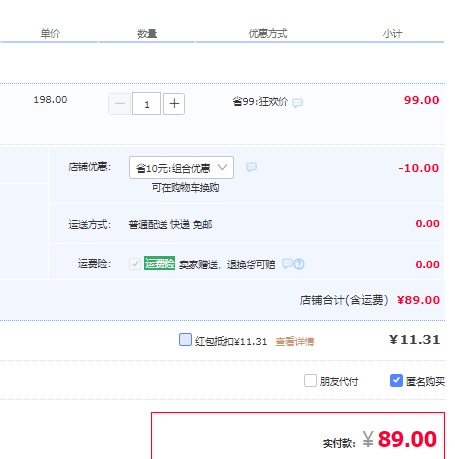The width and height of the screenshot is (455, 459).
Task: Click the comment bubble icon in 运费险 row
Action: [x=287, y=264]
